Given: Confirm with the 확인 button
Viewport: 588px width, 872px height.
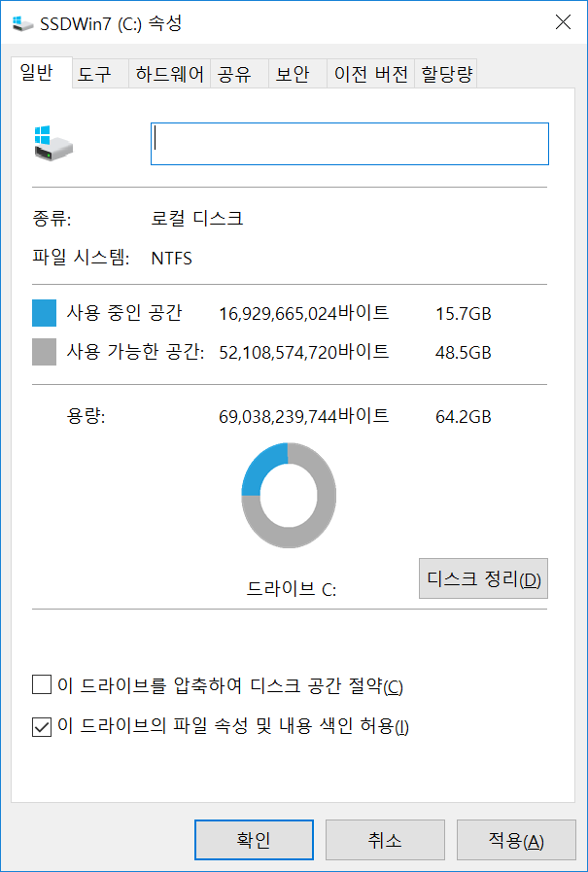Looking at the screenshot, I should pos(254,840).
